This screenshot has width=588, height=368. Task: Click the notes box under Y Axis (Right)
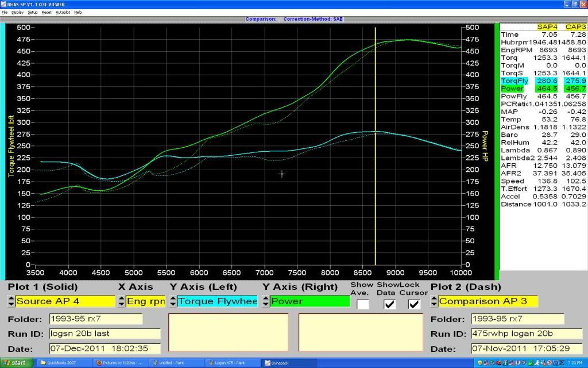pyautogui.click(x=361, y=333)
